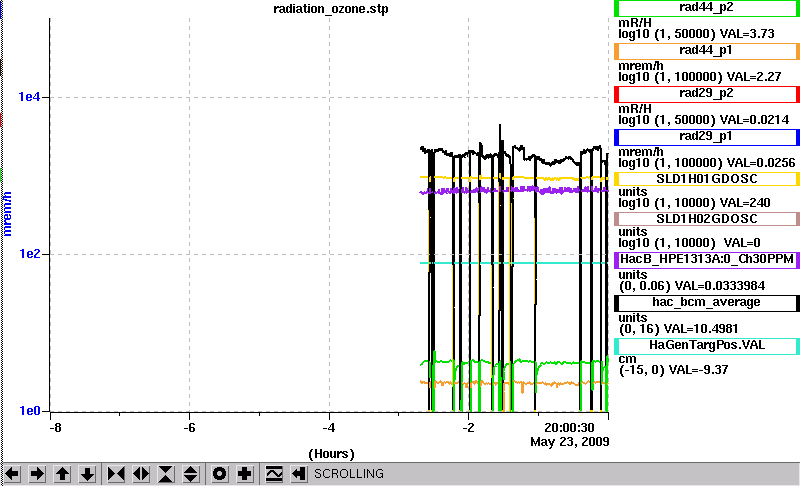The width and height of the screenshot is (800, 486).
Task: Click the horizontal zoom-out diamond icon
Action: 141,474
